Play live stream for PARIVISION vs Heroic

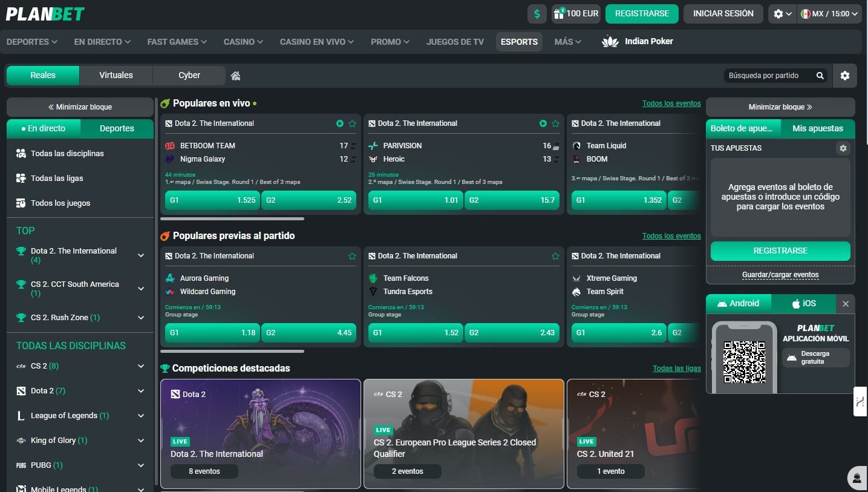coord(543,123)
